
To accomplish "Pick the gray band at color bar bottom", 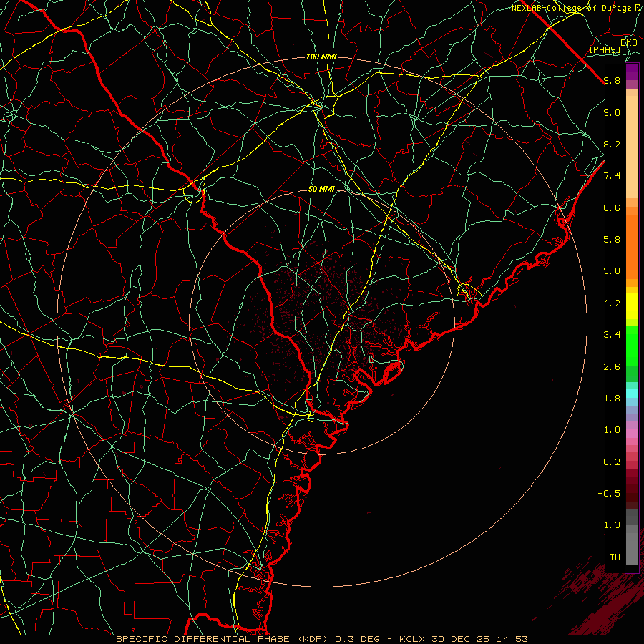I will 632,548.
